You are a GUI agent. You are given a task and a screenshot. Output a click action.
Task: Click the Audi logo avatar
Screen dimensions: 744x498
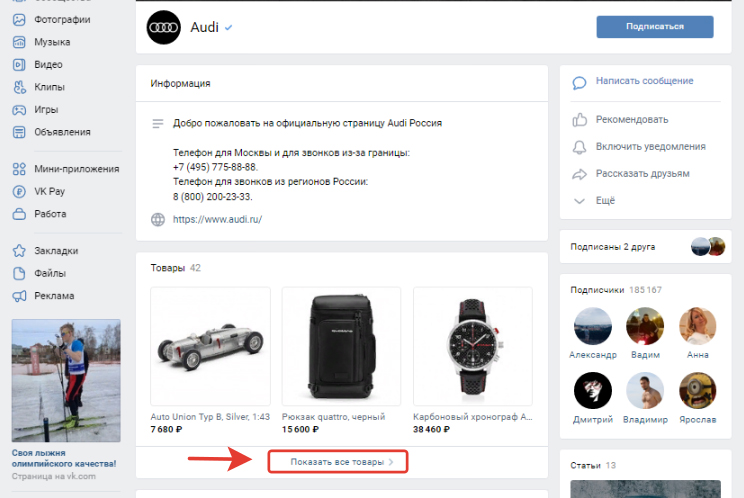pyautogui.click(x=164, y=28)
